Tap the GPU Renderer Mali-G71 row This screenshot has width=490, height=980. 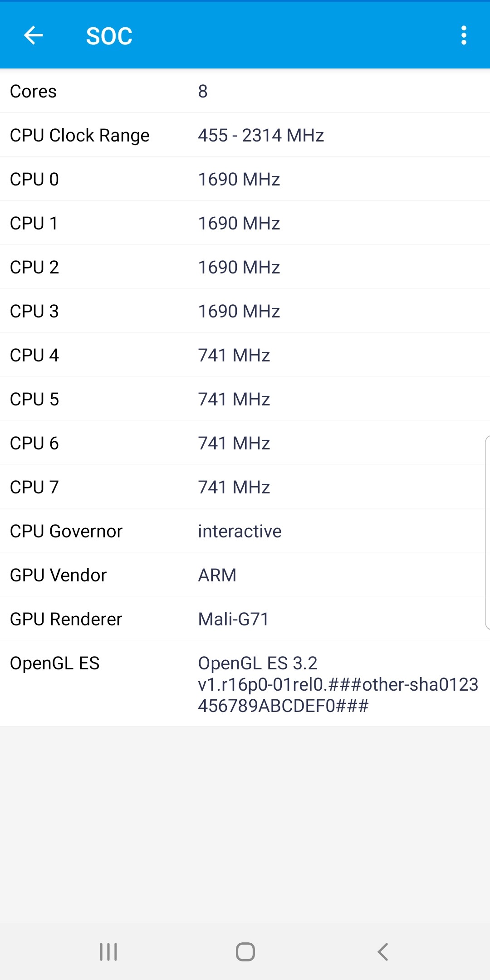[x=245, y=619]
